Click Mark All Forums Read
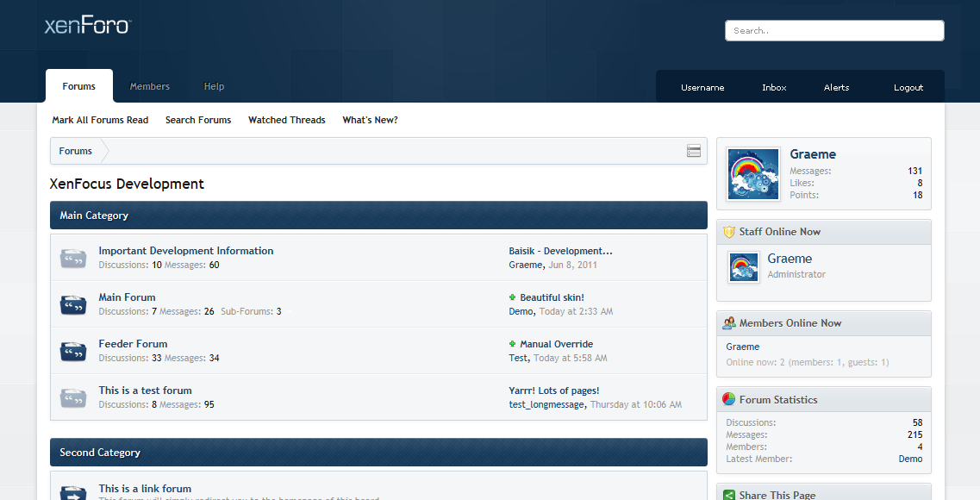 click(x=99, y=120)
